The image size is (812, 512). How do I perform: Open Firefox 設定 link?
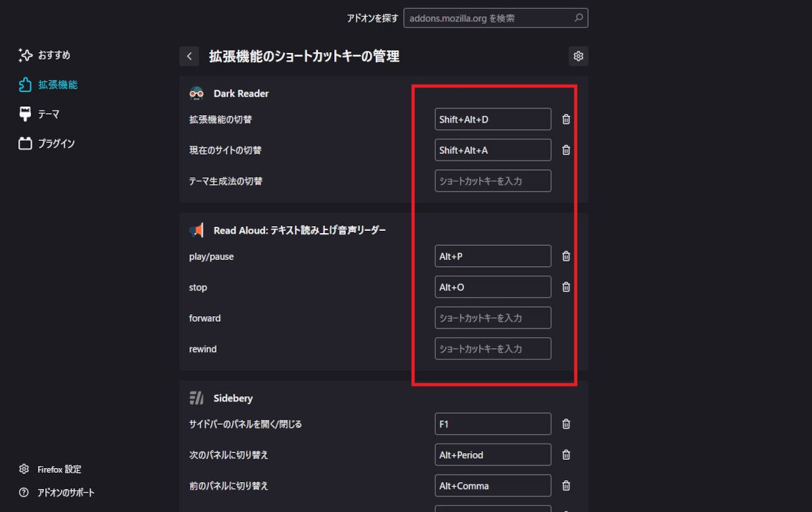(51, 469)
